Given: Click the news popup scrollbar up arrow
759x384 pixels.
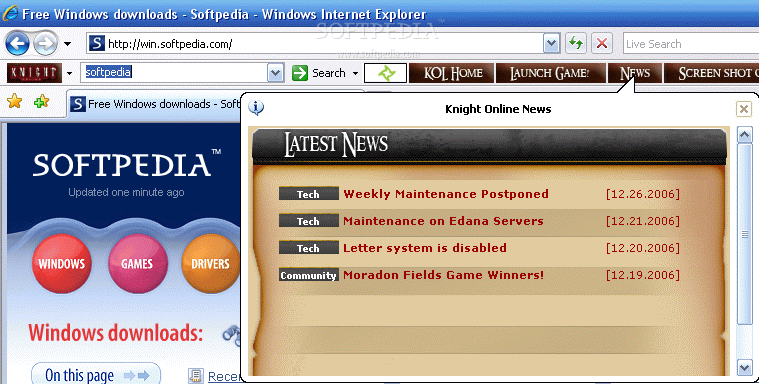Looking at the screenshot, I should [x=744, y=135].
